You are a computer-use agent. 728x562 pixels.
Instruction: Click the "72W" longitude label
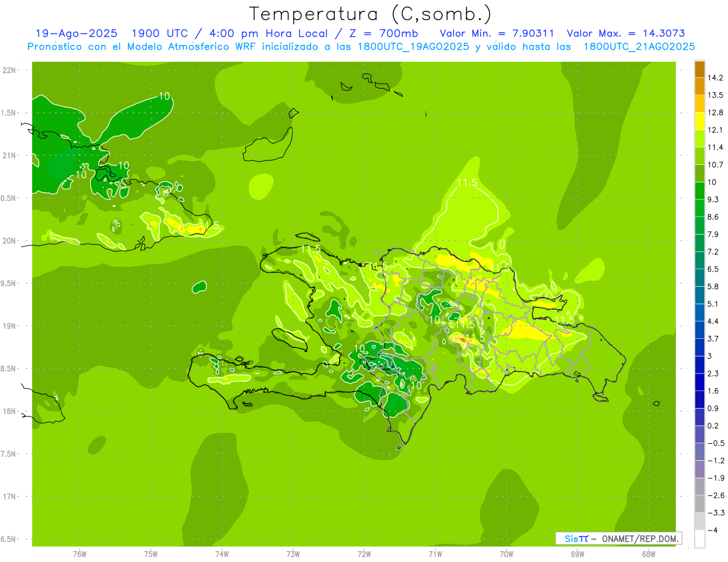click(364, 554)
